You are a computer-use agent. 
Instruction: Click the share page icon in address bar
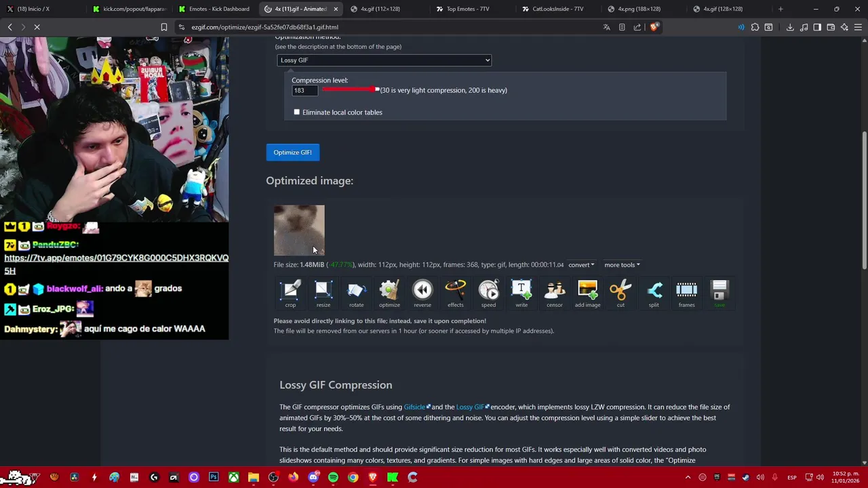pyautogui.click(x=637, y=27)
